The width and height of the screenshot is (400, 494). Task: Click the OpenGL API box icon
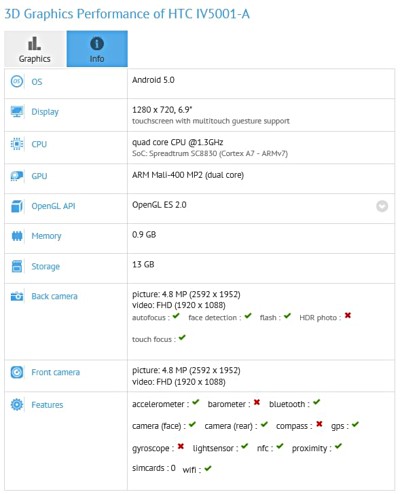[17, 206]
